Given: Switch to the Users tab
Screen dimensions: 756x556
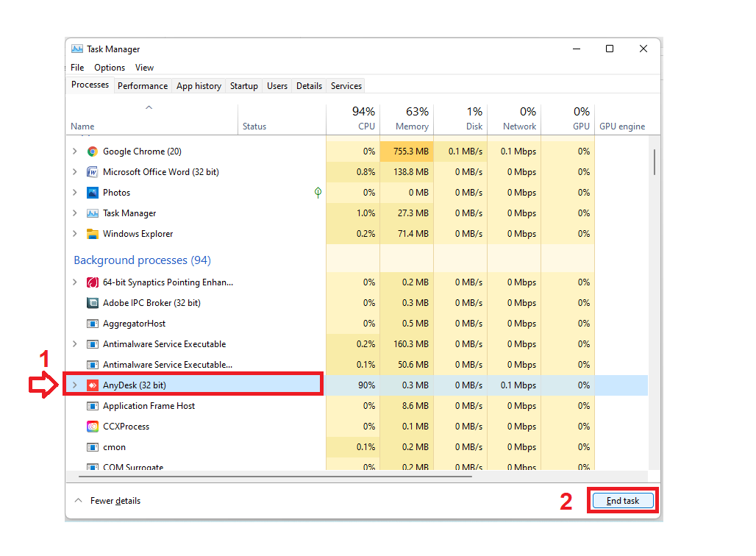Looking at the screenshot, I should tap(277, 86).
